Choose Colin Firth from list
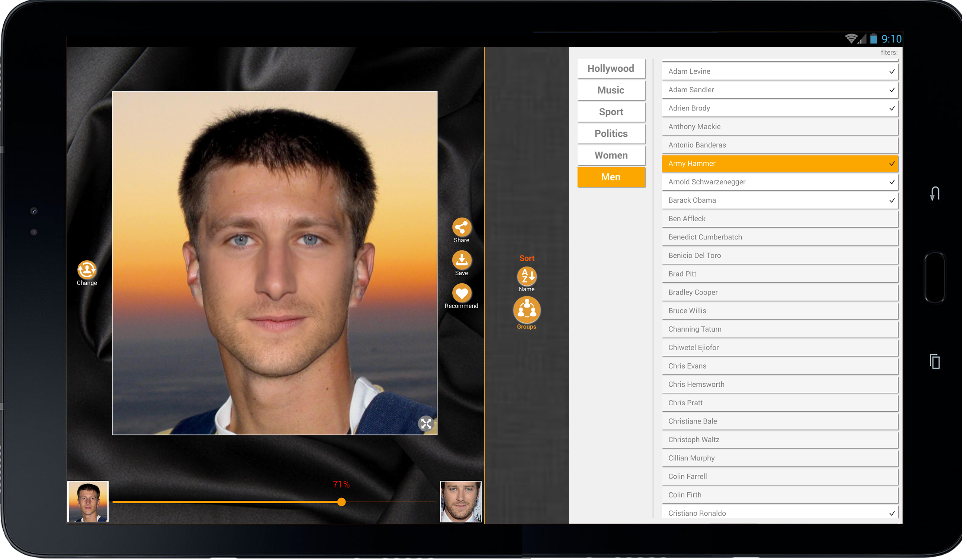The height and width of the screenshot is (560, 967). pyautogui.click(x=780, y=495)
